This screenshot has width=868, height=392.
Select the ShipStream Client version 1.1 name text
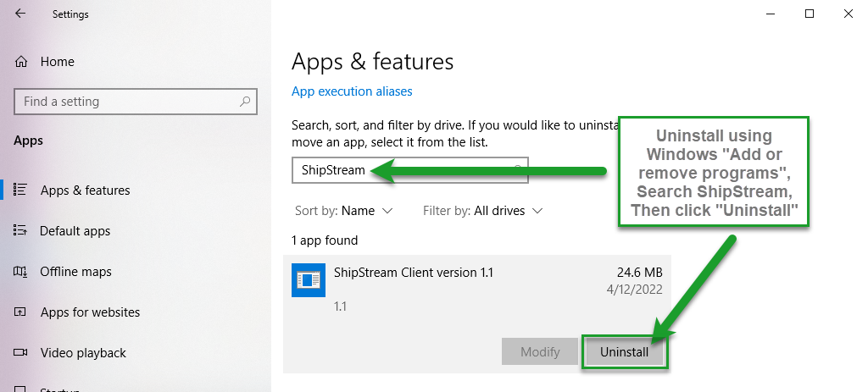coord(414,273)
